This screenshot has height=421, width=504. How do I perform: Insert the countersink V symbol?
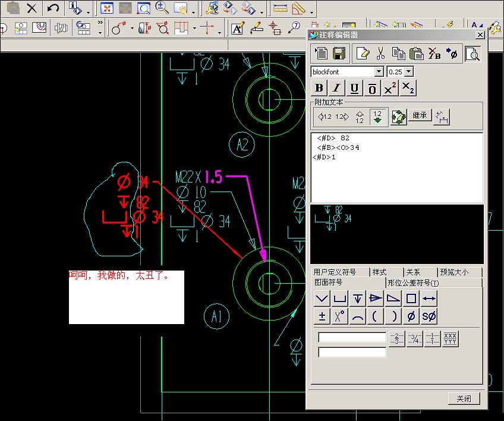point(322,299)
